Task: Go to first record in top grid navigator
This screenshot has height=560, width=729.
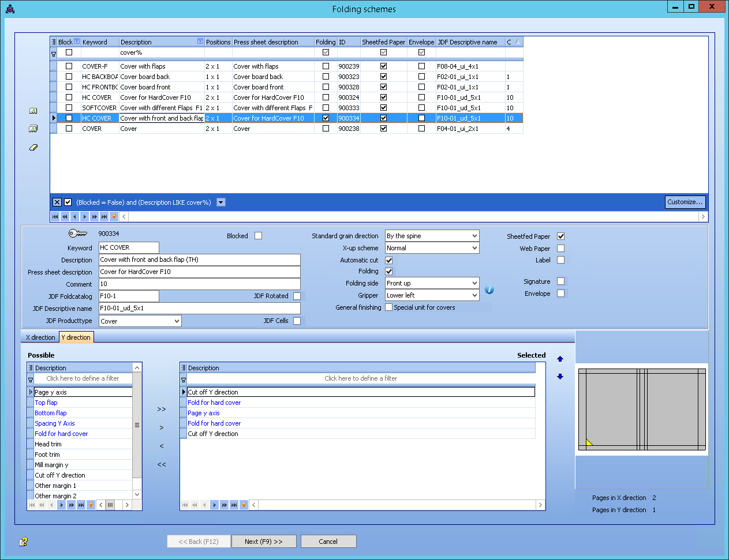Action: [x=55, y=217]
